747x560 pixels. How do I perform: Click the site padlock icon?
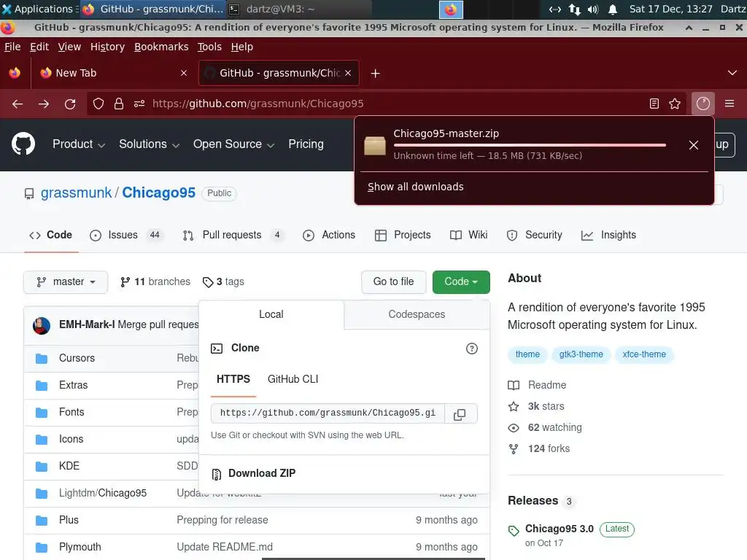[x=119, y=104]
